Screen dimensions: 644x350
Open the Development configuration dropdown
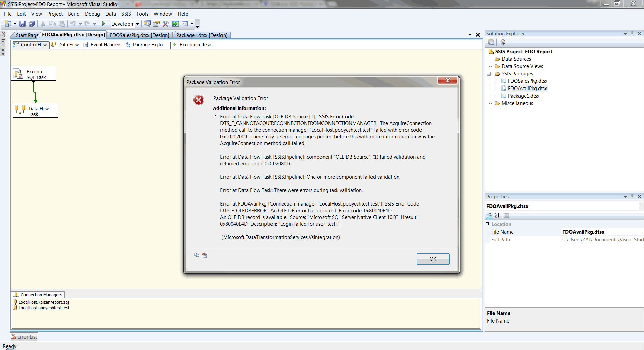(137, 24)
